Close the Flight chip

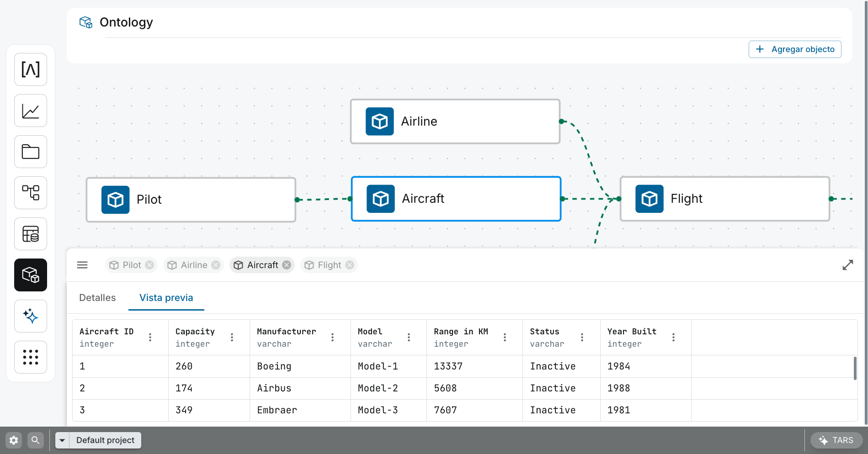point(350,265)
